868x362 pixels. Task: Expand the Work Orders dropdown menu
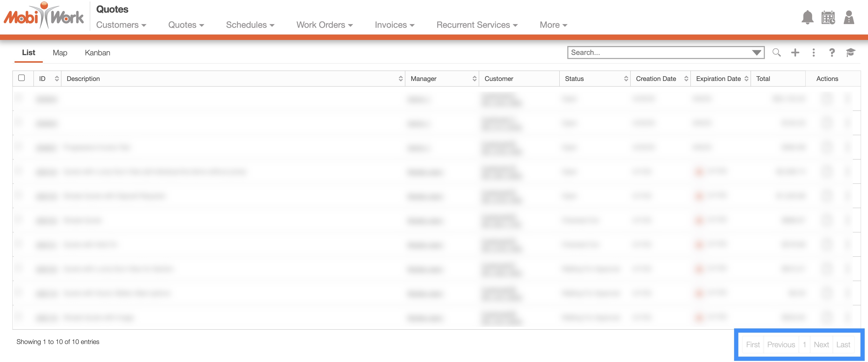324,25
